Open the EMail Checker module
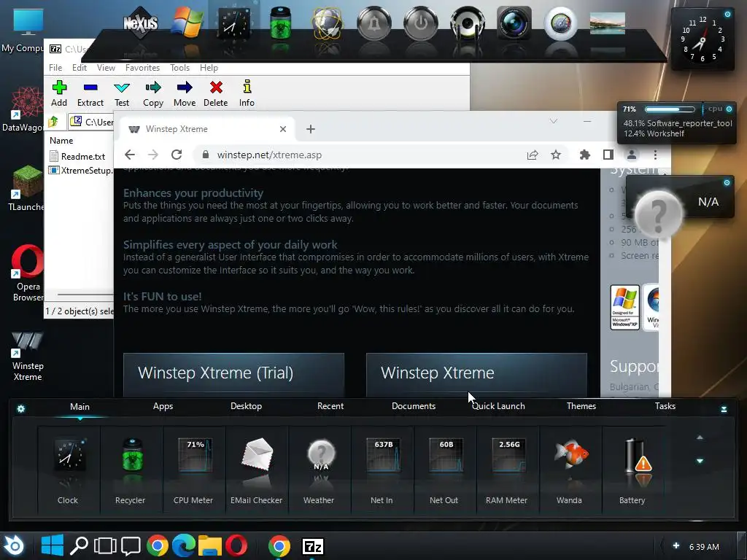 coord(256,470)
